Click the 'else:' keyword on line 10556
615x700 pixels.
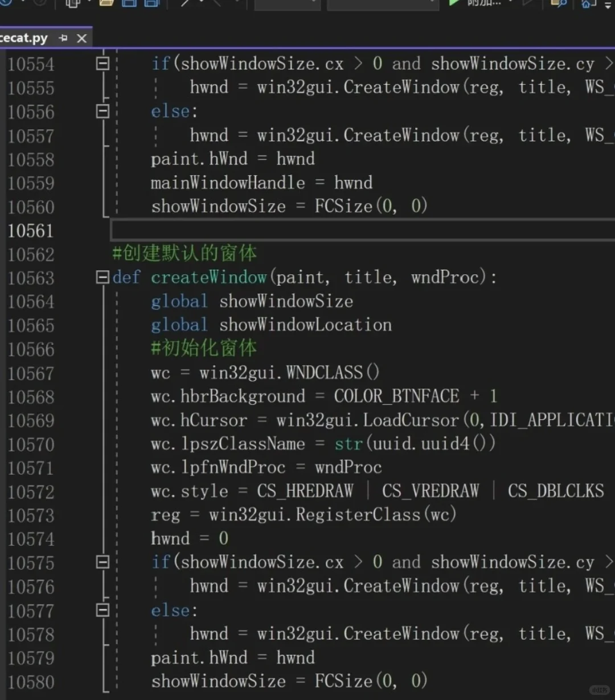coord(174,111)
